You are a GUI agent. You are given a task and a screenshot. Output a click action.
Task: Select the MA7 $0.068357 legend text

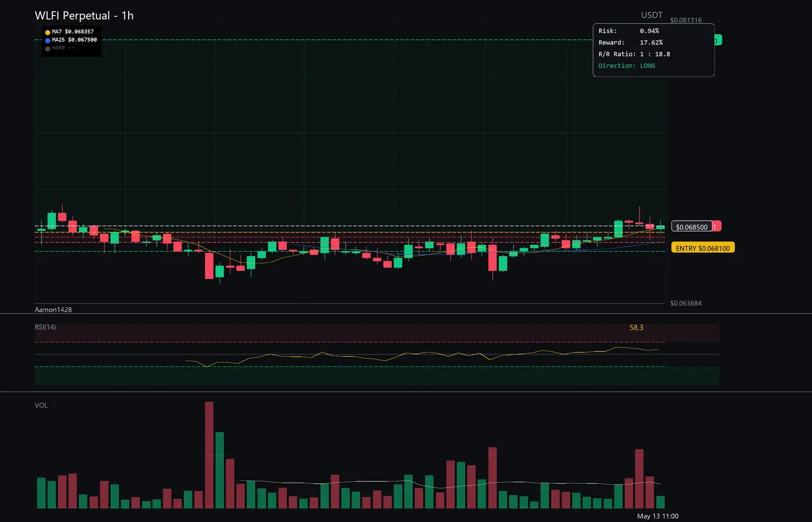72,32
